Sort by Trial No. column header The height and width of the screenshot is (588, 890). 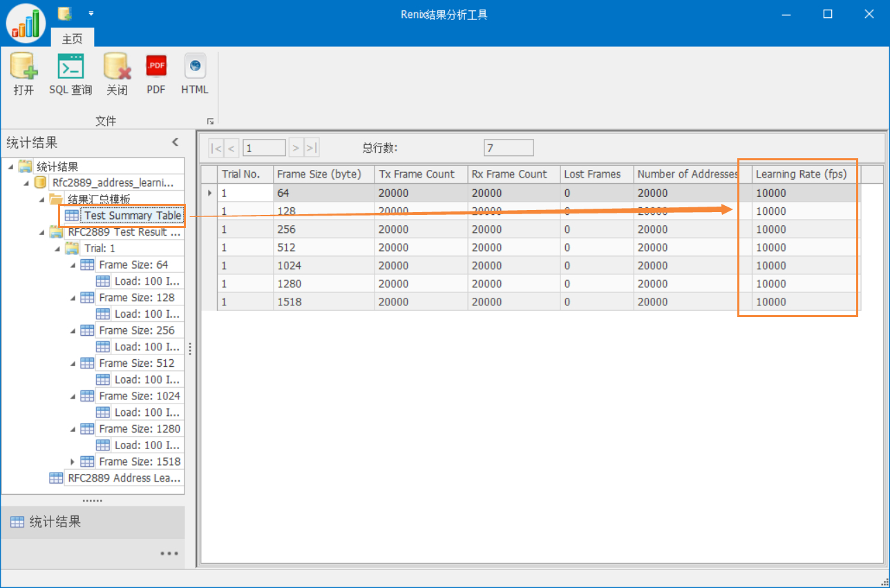tap(245, 174)
